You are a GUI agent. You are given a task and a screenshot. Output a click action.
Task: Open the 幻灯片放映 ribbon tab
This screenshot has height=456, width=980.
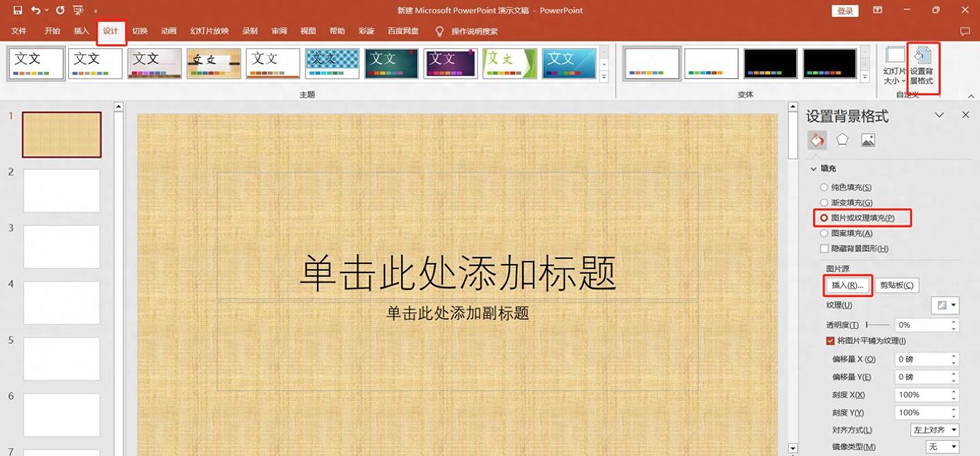[x=210, y=31]
